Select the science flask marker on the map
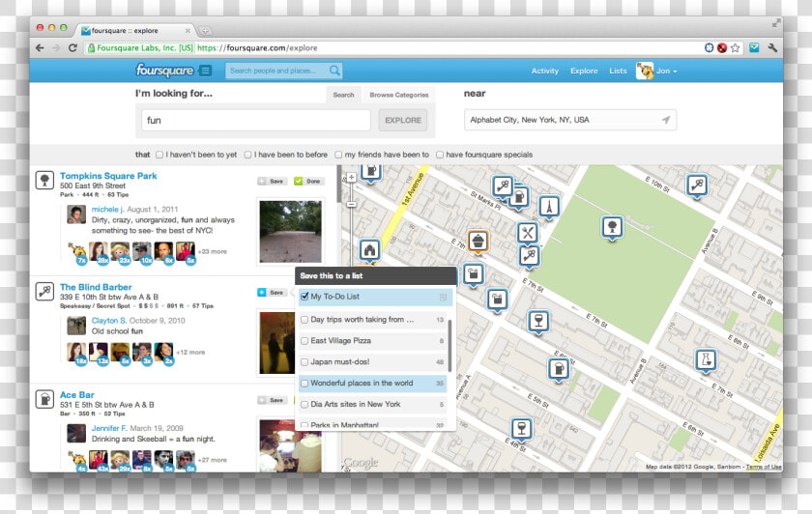Viewport: 812px width, 514px height. pos(706,359)
